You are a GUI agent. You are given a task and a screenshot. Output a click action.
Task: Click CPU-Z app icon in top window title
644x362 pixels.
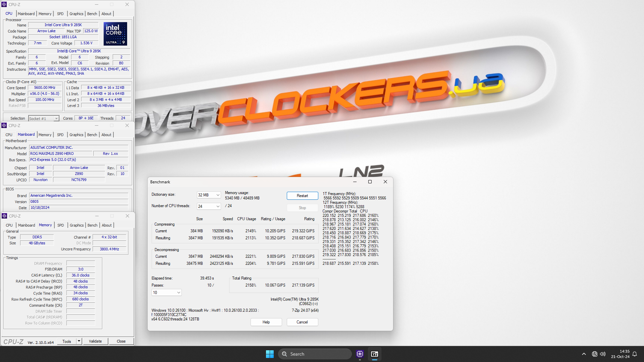tap(4, 4)
